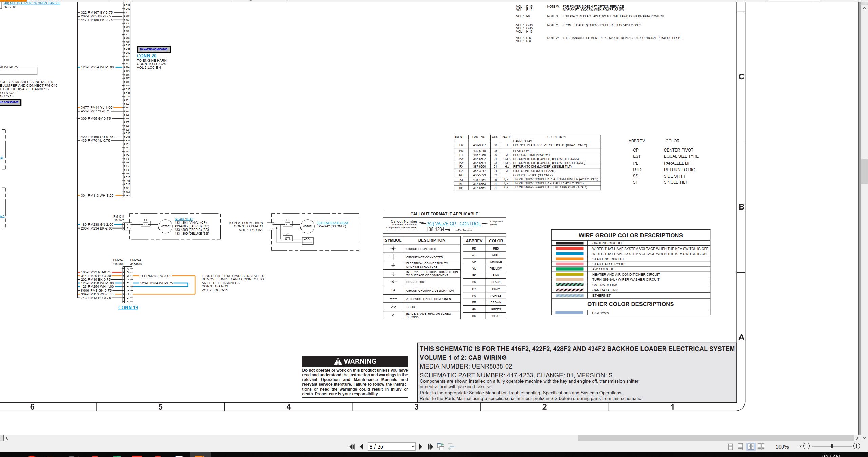Click the zoom in plus button

click(x=856, y=446)
